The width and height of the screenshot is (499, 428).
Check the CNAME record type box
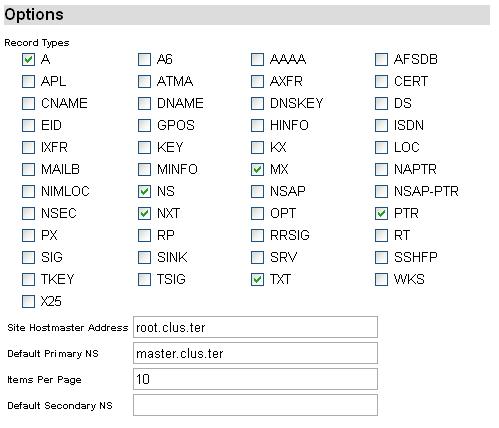click(28, 104)
